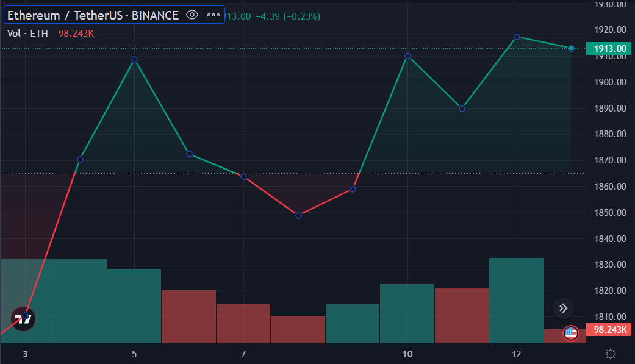
Task: Open chart settings gear in bottom-right corner
Action: click(610, 354)
